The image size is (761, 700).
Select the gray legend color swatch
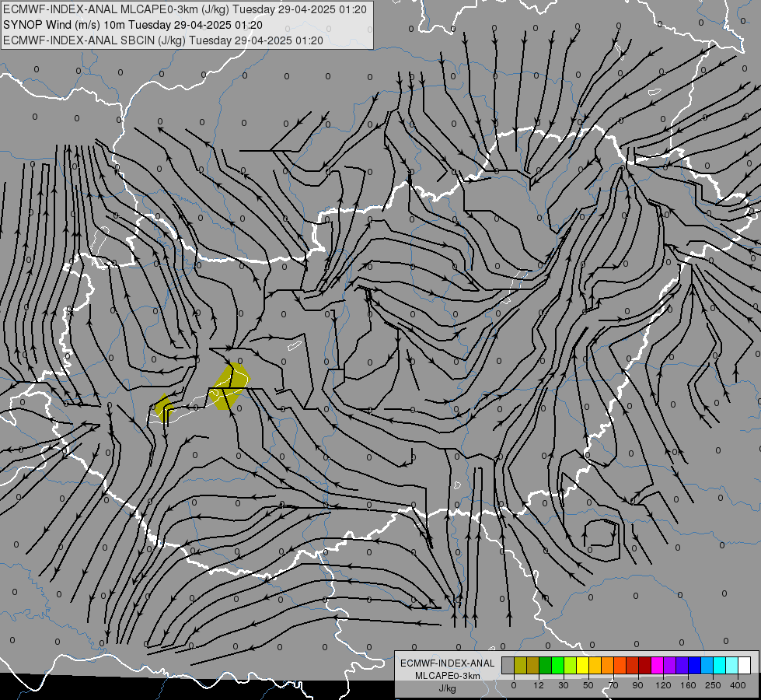508,665
